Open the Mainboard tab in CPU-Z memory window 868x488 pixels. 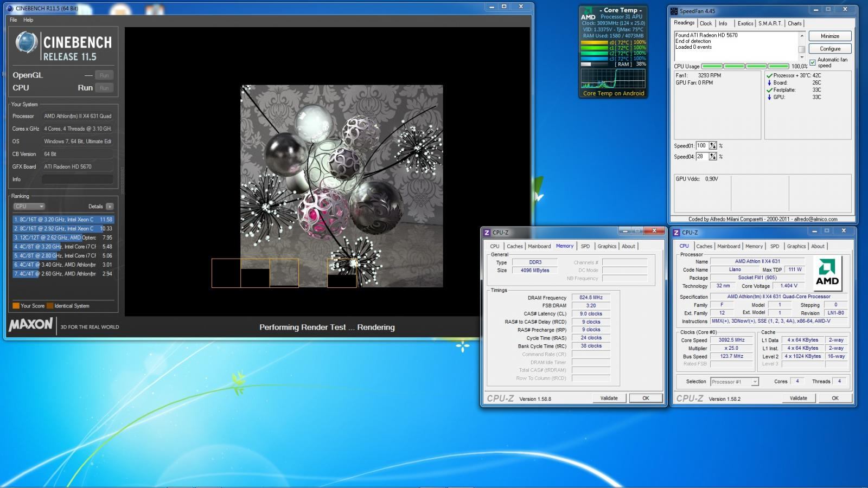tap(539, 246)
